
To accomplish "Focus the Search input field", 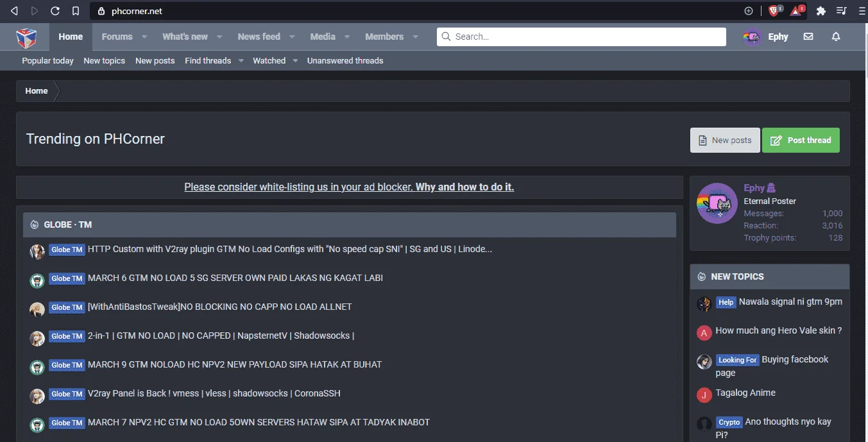I will coord(581,37).
